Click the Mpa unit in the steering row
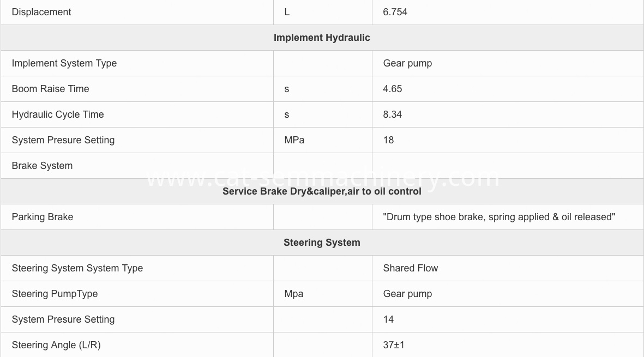The image size is (644, 357). click(x=294, y=294)
